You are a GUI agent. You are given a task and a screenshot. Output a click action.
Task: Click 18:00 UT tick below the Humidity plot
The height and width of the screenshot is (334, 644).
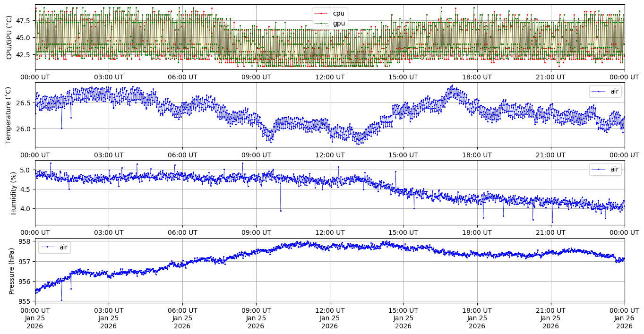click(477, 232)
